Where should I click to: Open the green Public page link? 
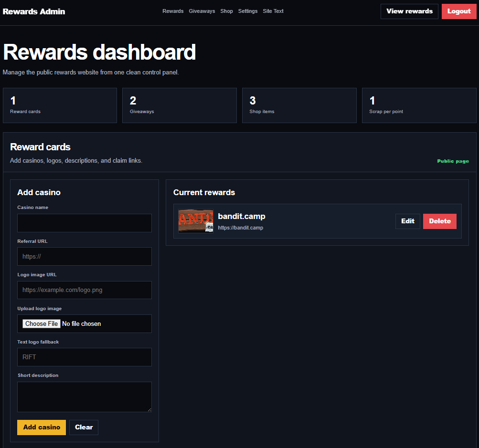point(453,161)
